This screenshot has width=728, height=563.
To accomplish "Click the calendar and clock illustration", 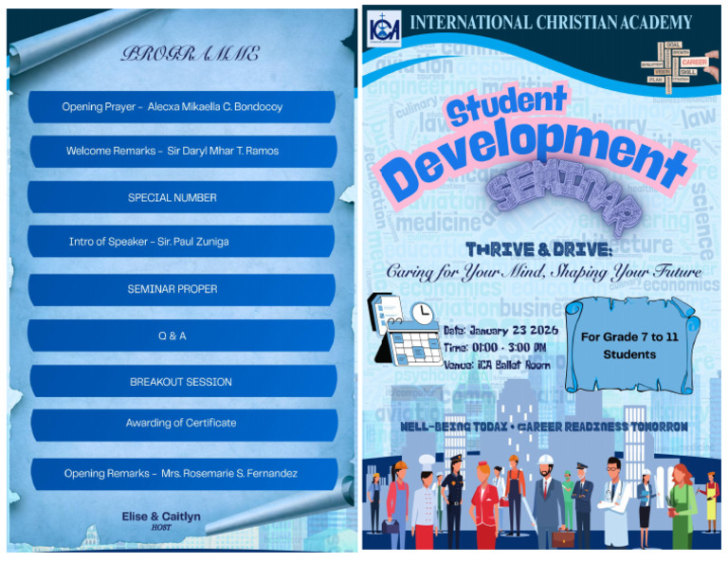I will coord(405,329).
